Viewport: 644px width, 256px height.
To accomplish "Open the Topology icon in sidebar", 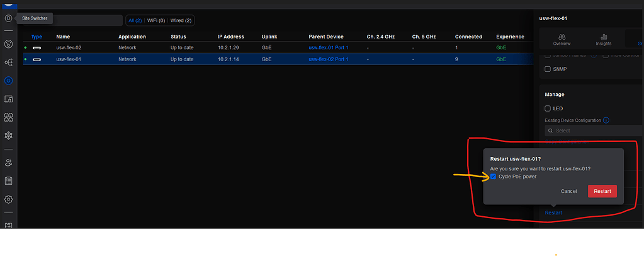I will click(8, 62).
